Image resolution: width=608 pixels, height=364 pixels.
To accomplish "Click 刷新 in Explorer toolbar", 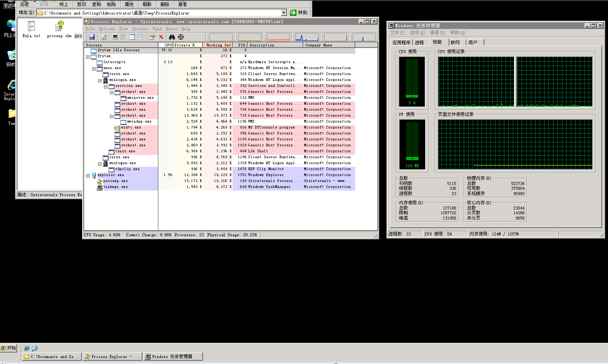I will point(147,4).
